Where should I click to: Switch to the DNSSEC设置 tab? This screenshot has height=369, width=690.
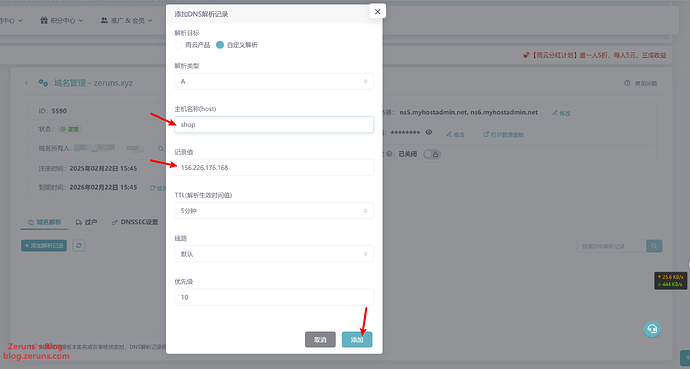click(x=135, y=222)
